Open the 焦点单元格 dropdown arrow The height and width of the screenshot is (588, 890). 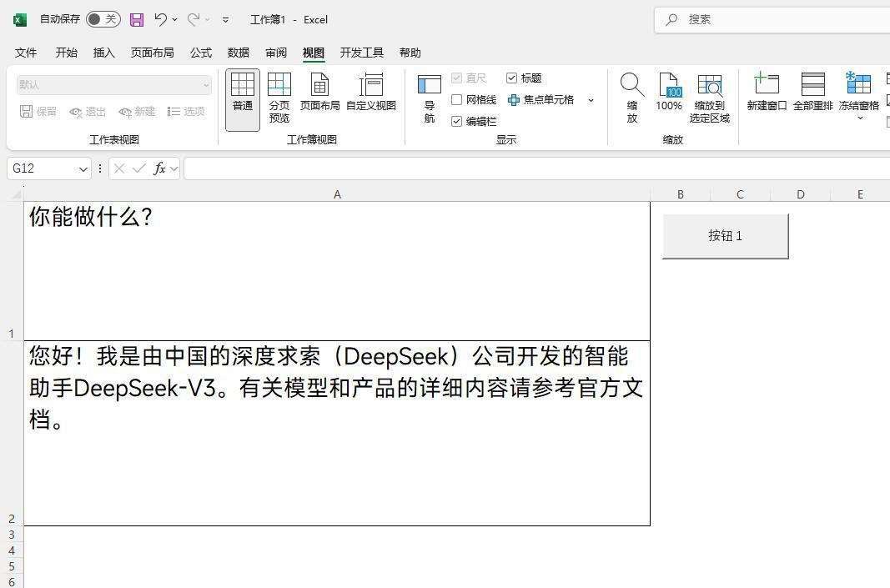click(x=590, y=99)
